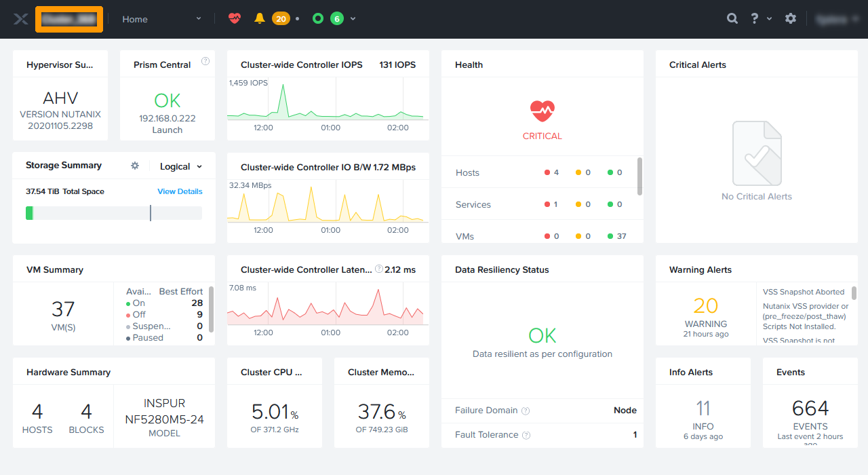Image resolution: width=868 pixels, height=475 pixels.
Task: Open search with the magnifier icon
Action: pos(732,19)
